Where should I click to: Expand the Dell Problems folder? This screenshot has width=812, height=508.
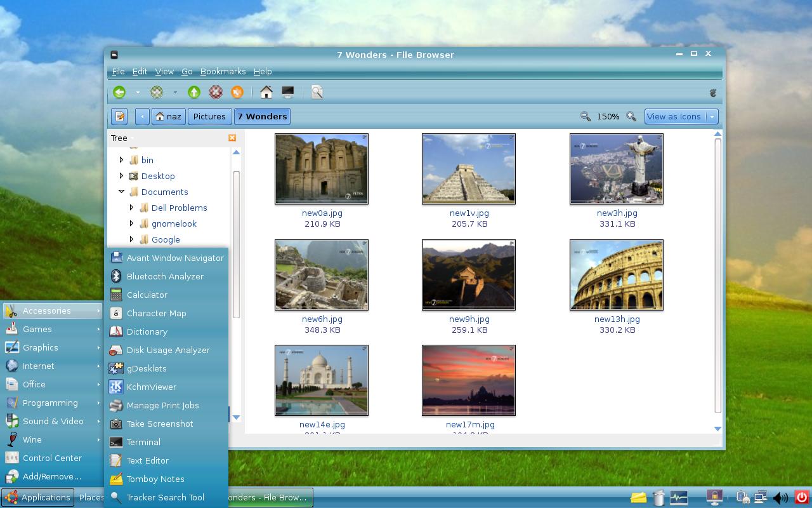click(131, 208)
